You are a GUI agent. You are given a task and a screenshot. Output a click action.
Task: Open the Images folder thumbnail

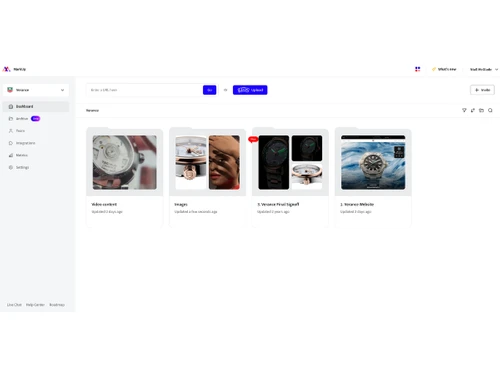pos(208,162)
